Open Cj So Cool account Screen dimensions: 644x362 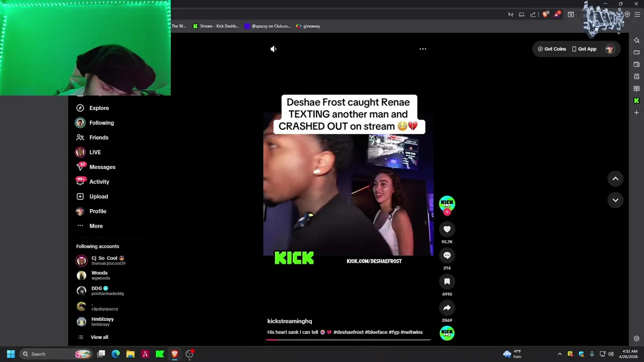[x=101, y=260]
